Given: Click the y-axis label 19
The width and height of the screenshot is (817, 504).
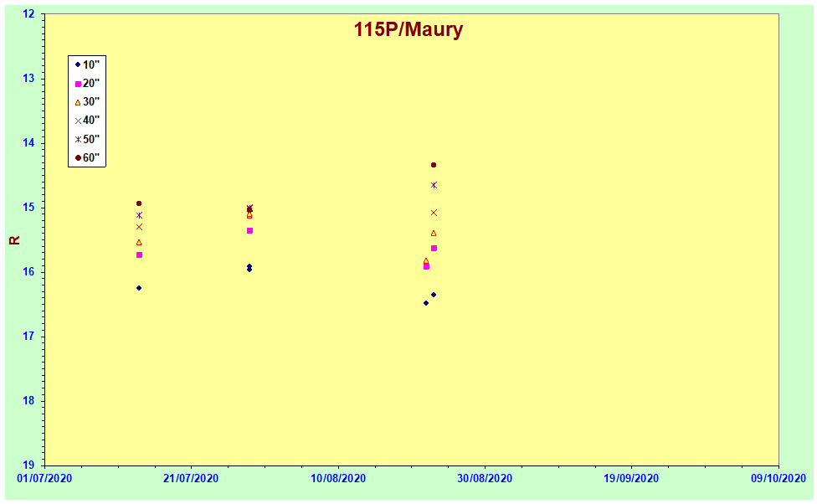Looking at the screenshot, I should 28,465.
